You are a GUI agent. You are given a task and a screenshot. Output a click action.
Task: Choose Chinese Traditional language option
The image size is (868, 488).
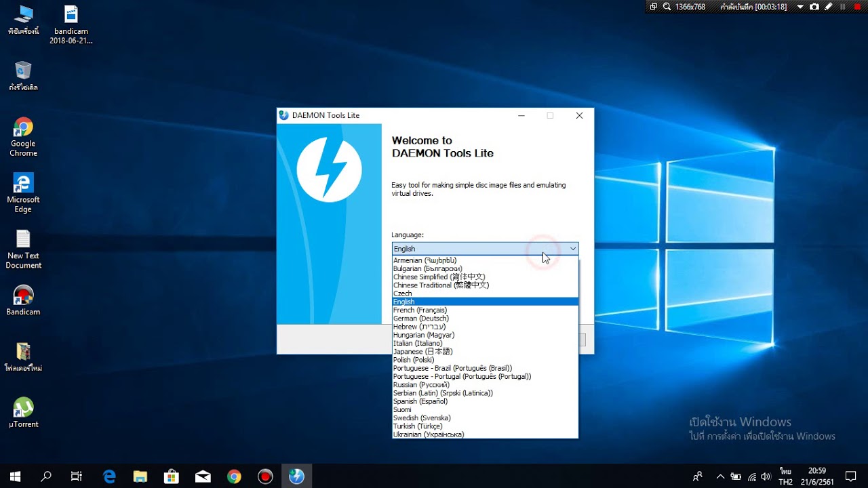pos(485,285)
